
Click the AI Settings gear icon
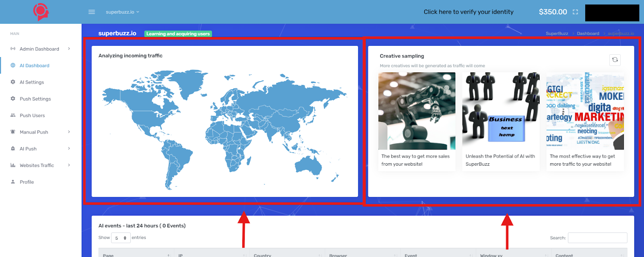(x=13, y=82)
